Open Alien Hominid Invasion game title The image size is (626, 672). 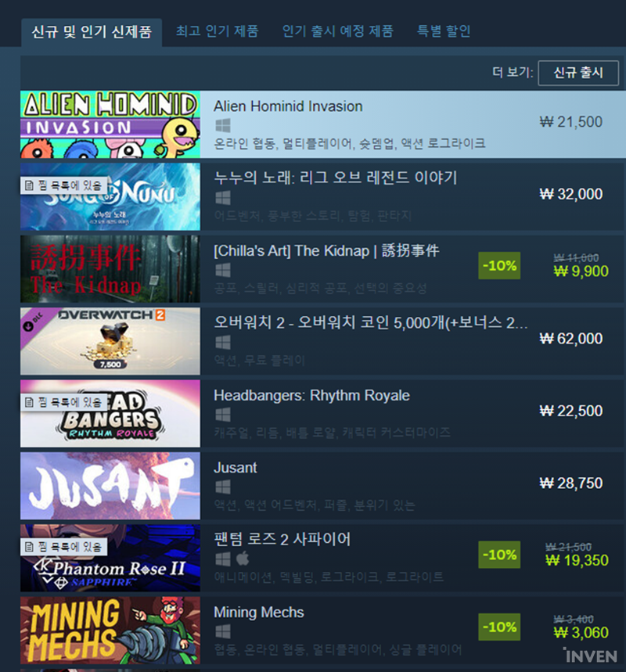click(x=288, y=106)
